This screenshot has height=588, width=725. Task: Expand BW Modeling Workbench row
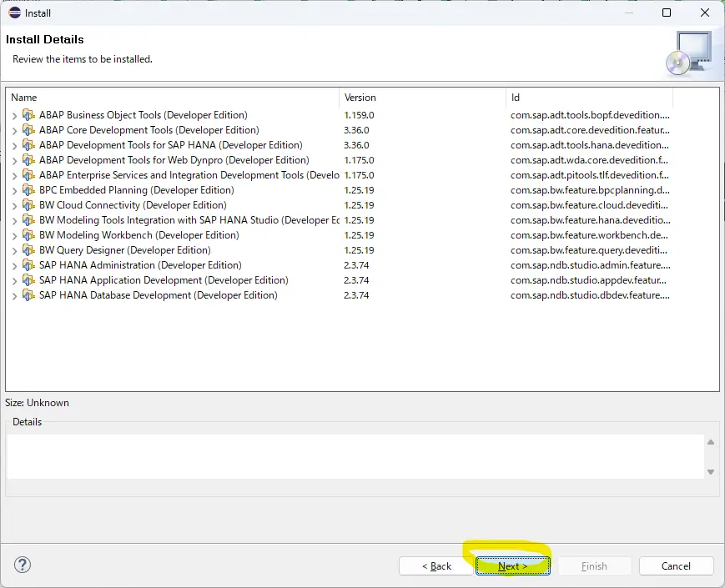click(14, 236)
